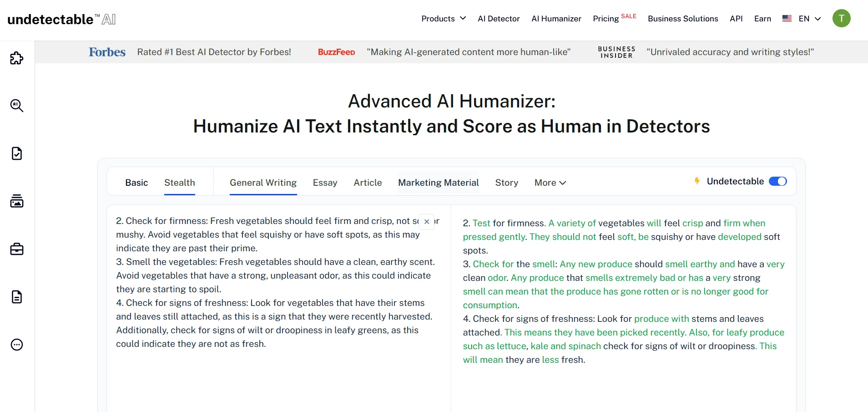Open the Earn link
868x412 pixels.
click(x=762, y=19)
